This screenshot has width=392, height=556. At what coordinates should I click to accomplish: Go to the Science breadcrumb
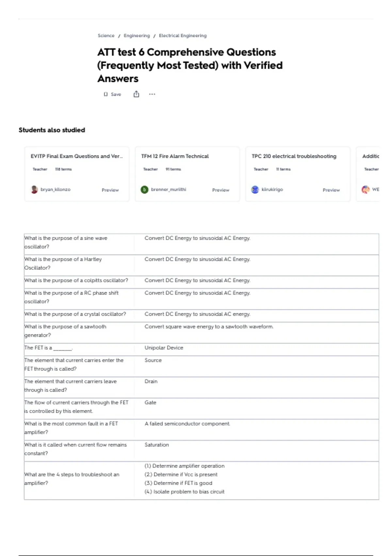tap(106, 35)
